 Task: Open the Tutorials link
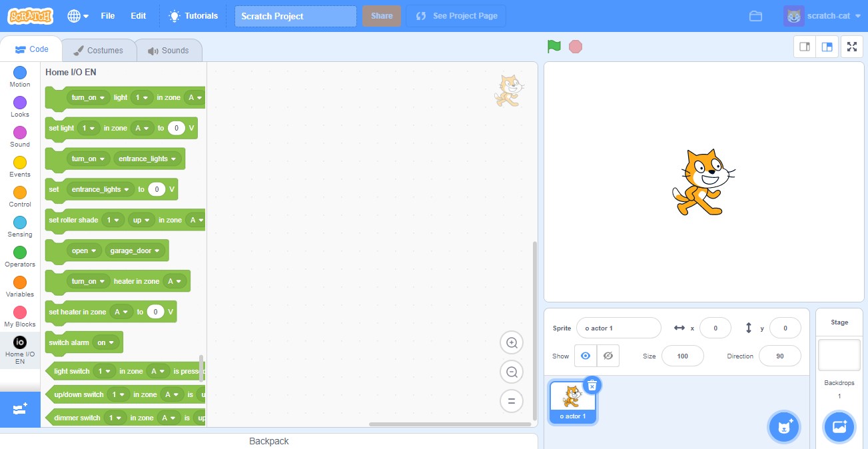pyautogui.click(x=193, y=16)
